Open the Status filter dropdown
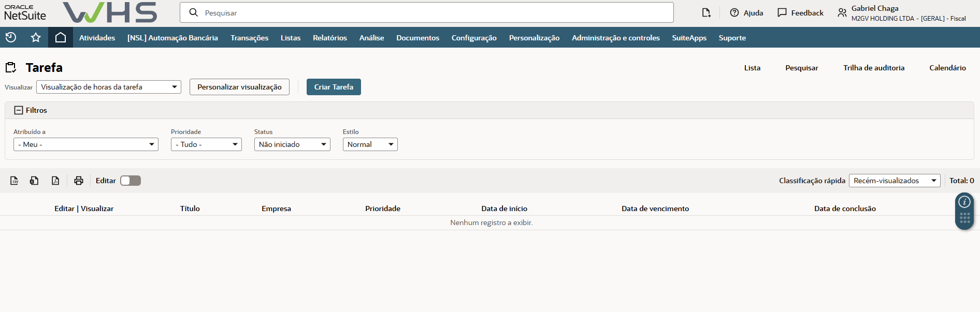This screenshot has height=312, width=980. (292, 144)
